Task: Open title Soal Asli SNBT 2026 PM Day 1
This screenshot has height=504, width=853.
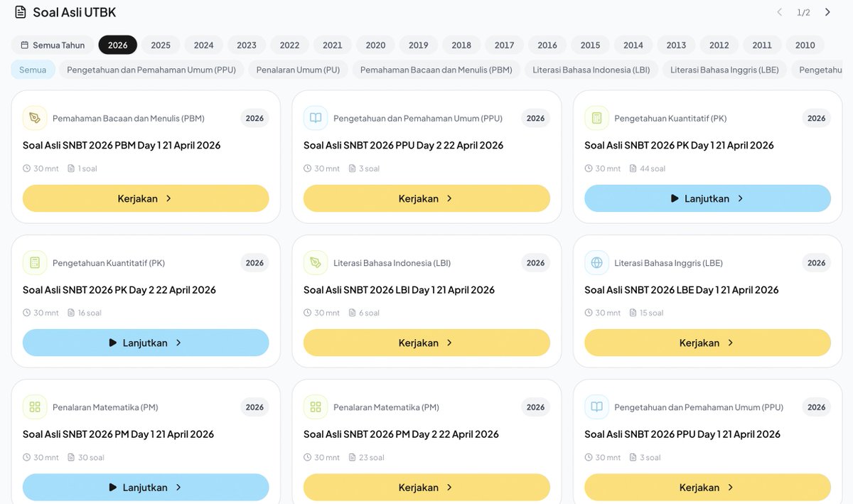Action: point(118,434)
